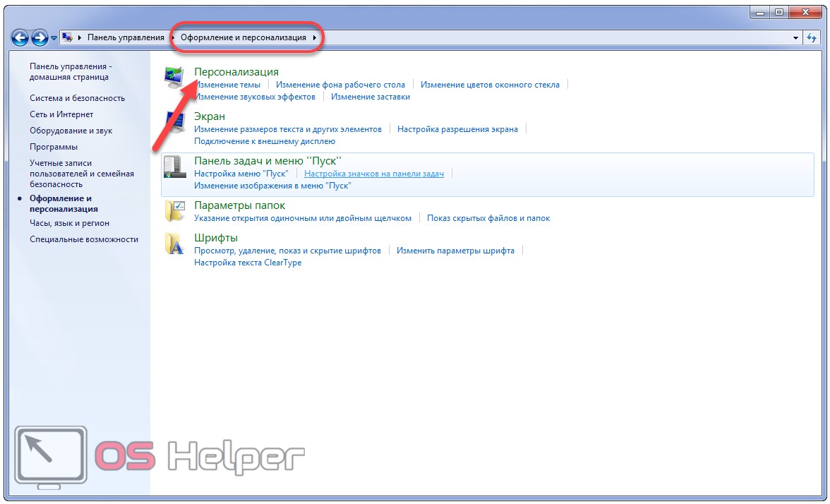The height and width of the screenshot is (504, 830).
Task: Open Сеть и Интернет category
Action: click(61, 114)
